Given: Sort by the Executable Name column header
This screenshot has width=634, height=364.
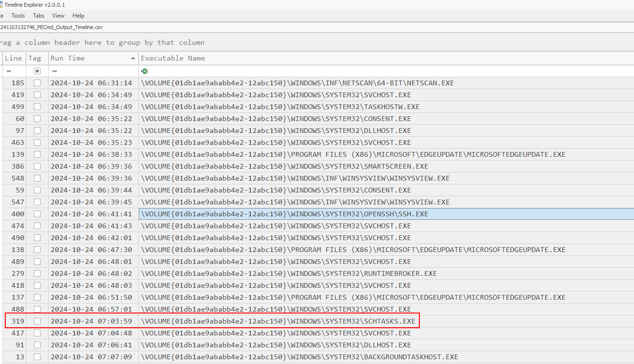Looking at the screenshot, I should [x=173, y=58].
